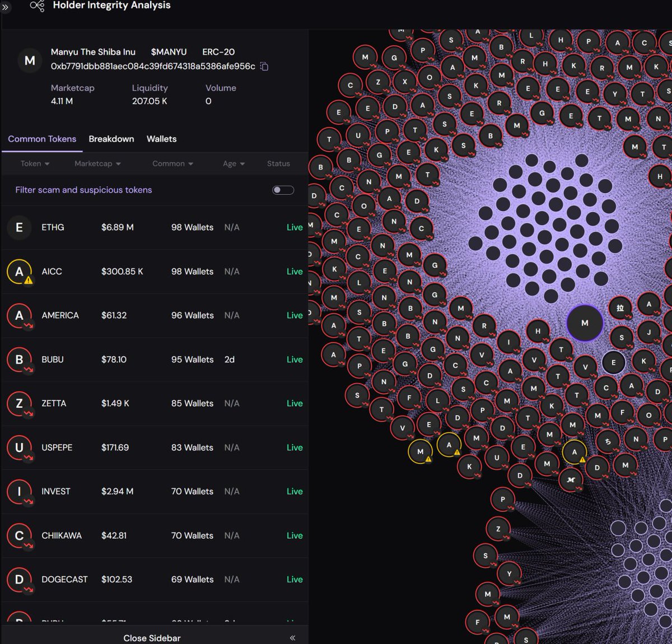Viewport: 672px width, 644px height.
Task: Select U node below cluster bottom
Action: (x=496, y=458)
